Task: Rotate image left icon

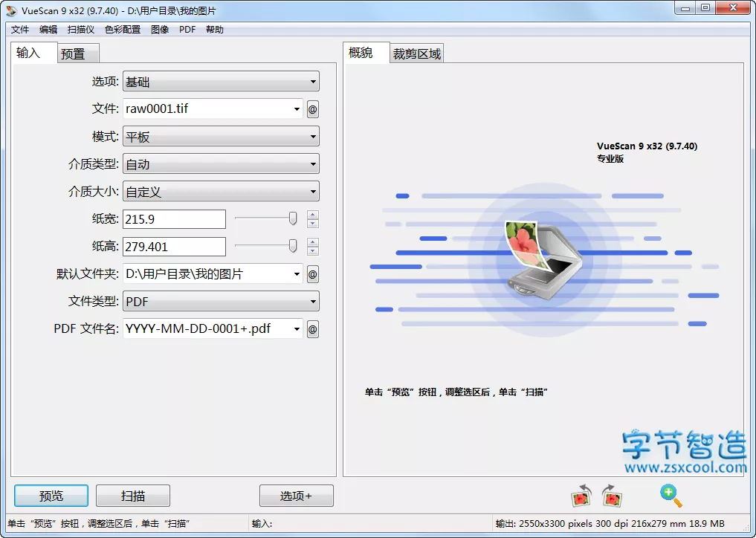Action: click(x=581, y=496)
